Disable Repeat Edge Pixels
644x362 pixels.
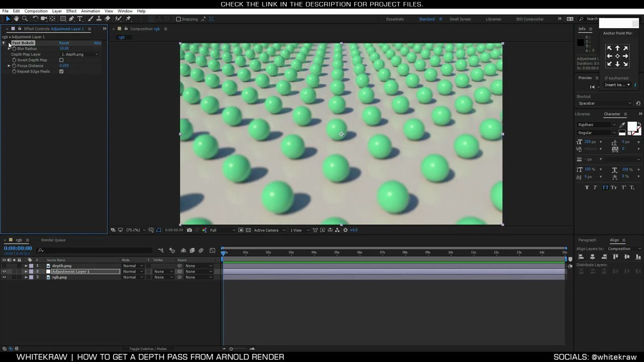[x=61, y=71]
